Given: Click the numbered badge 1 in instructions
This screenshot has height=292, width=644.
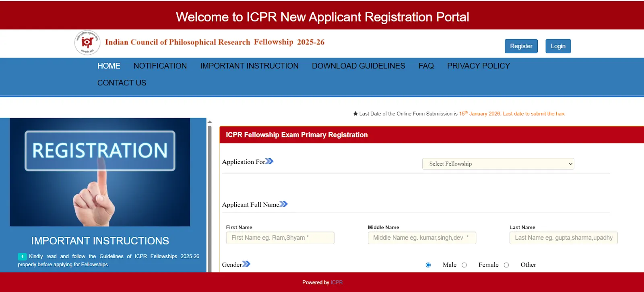Looking at the screenshot, I should coord(22,257).
